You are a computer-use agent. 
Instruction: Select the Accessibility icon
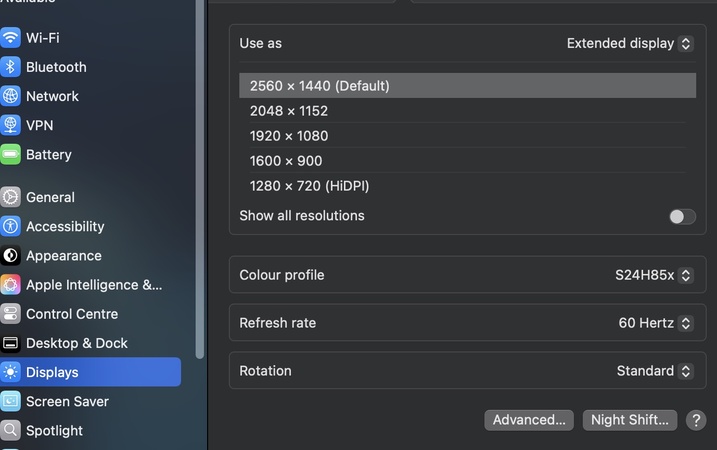[x=10, y=226]
